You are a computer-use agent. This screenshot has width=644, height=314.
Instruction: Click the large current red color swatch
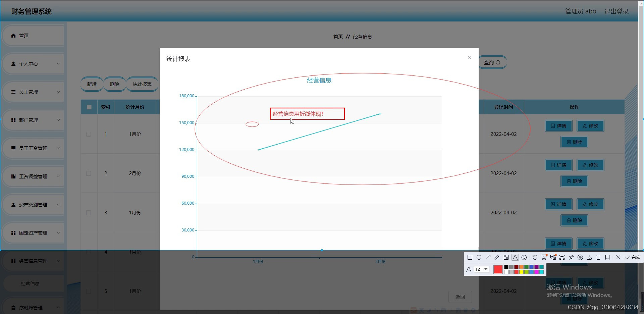[498, 269]
